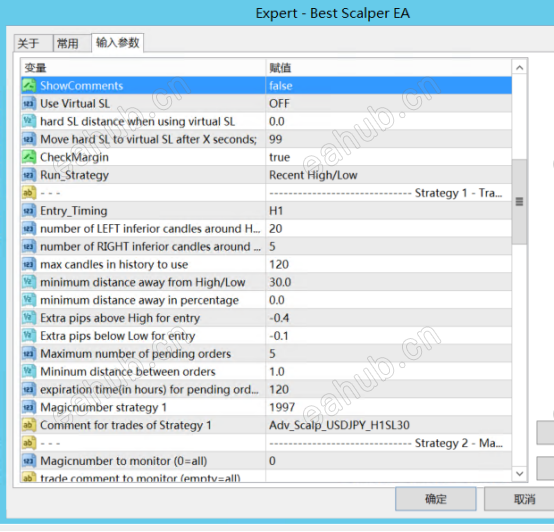Image resolution: width=554 pixels, height=532 pixels.
Task: Click the integer icon beside Use Virtual SL
Action: (29, 104)
